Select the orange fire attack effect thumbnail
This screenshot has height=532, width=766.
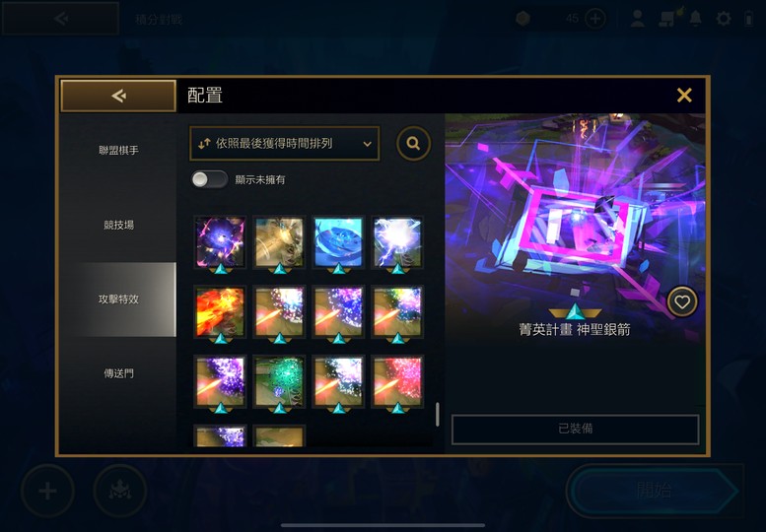[220, 312]
